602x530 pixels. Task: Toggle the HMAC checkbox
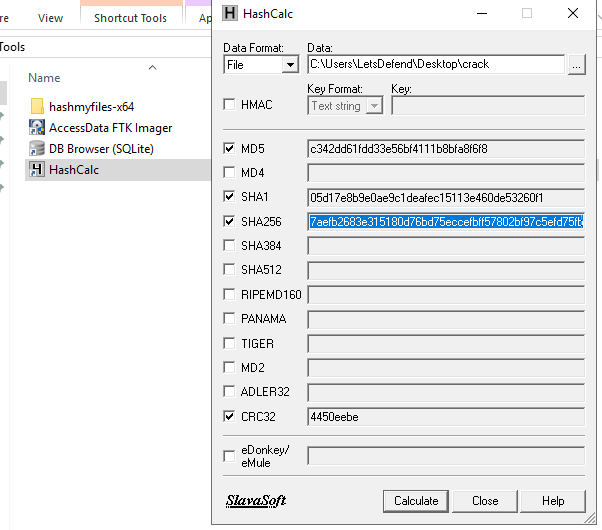(x=229, y=104)
